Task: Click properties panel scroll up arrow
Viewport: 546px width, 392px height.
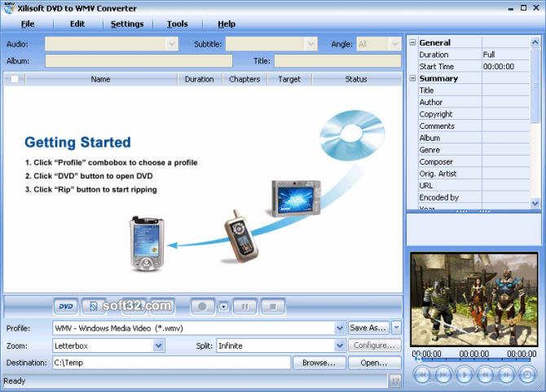Action: pyautogui.click(x=535, y=42)
